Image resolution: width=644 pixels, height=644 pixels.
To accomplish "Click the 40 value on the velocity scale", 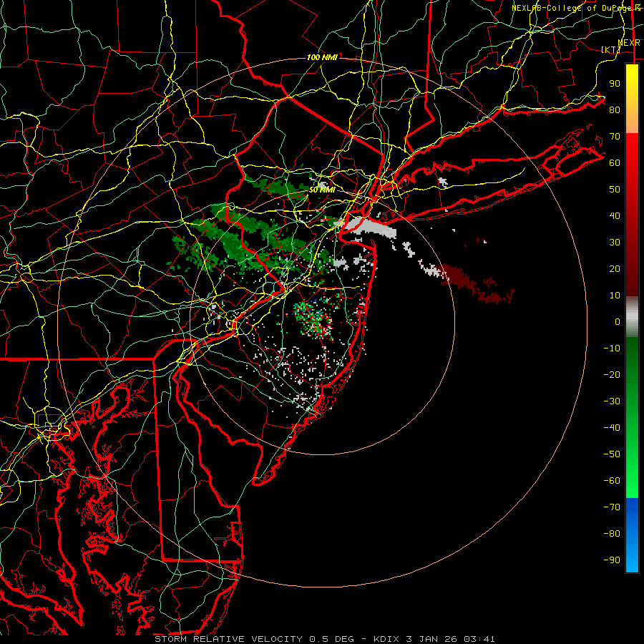I will coord(615,216).
